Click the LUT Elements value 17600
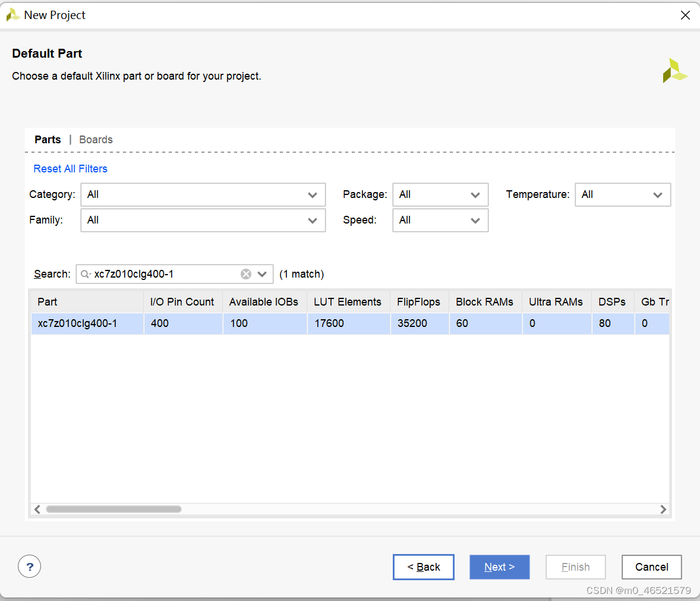Screen dimensions: 700x601 [x=329, y=324]
